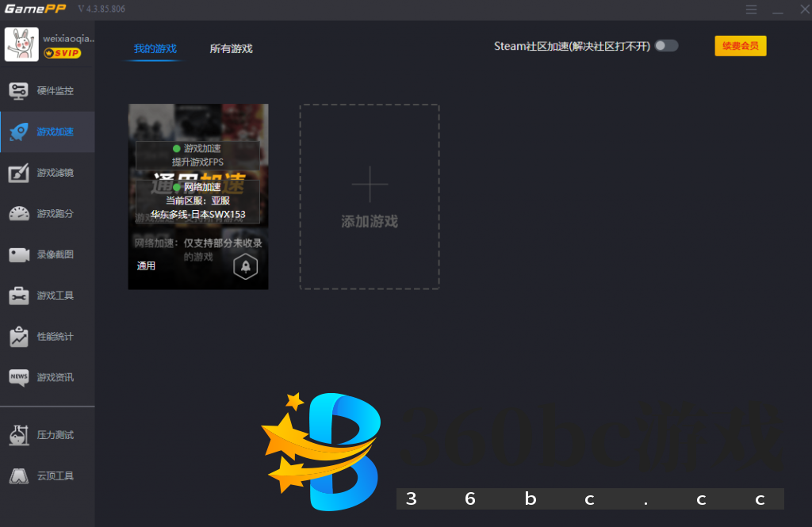Open 游戏跑分 benchmark section

click(x=48, y=214)
